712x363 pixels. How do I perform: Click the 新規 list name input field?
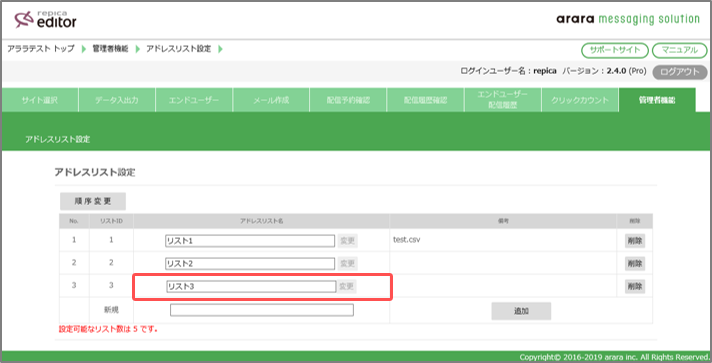(x=262, y=310)
